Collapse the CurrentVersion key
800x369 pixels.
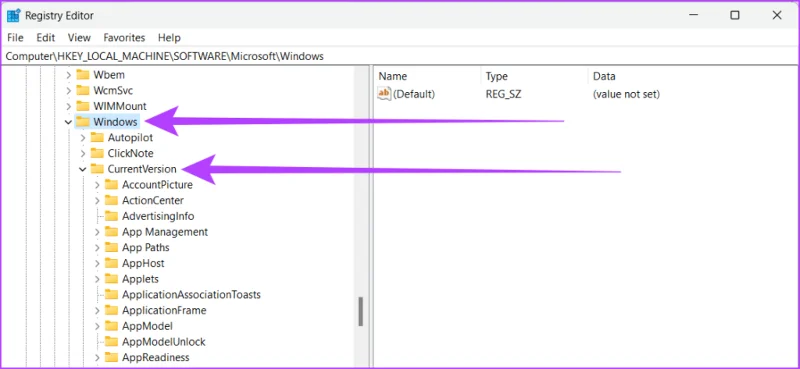[x=83, y=169]
